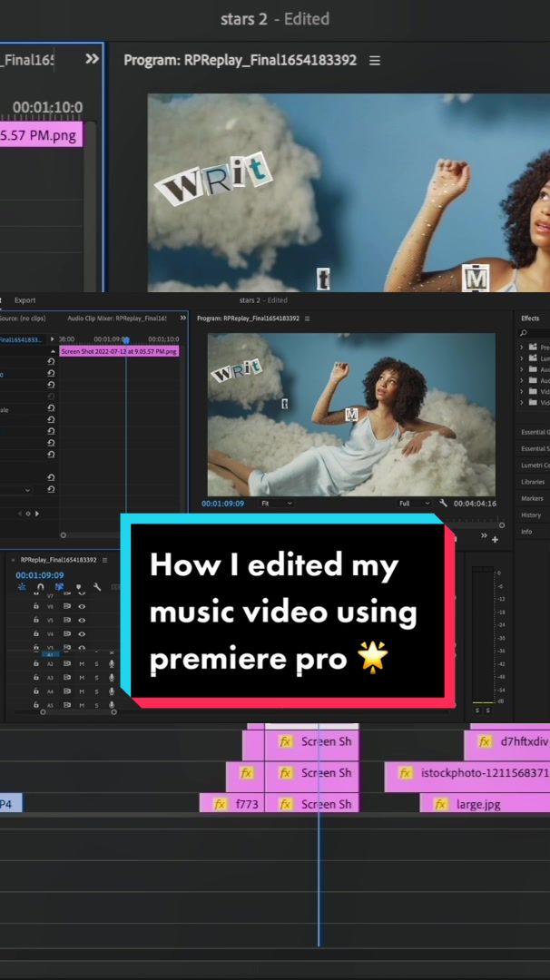This screenshot has width=550, height=980.
Task: Toggle lock on track V4
Action: point(36,633)
